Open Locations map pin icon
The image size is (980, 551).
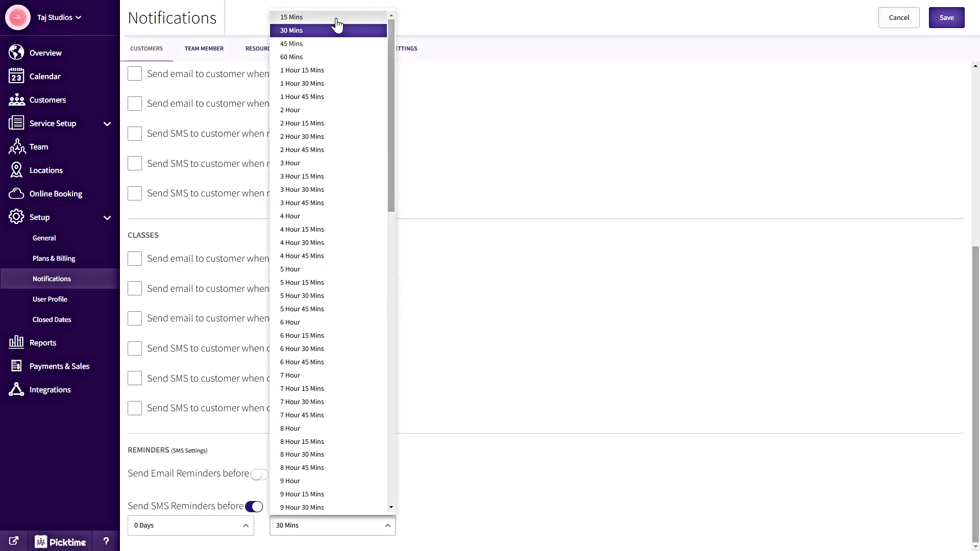tap(16, 170)
